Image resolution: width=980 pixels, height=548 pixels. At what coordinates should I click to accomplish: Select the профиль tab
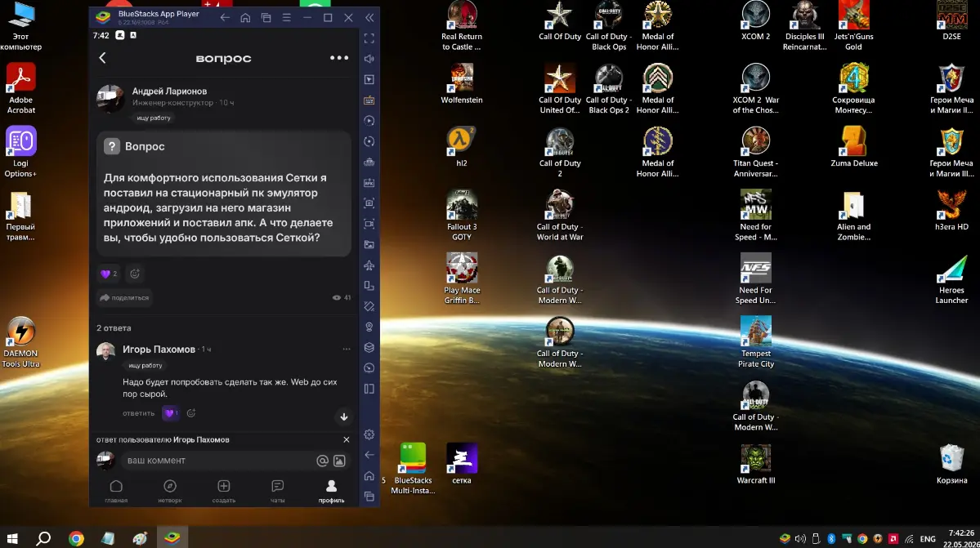(x=331, y=491)
